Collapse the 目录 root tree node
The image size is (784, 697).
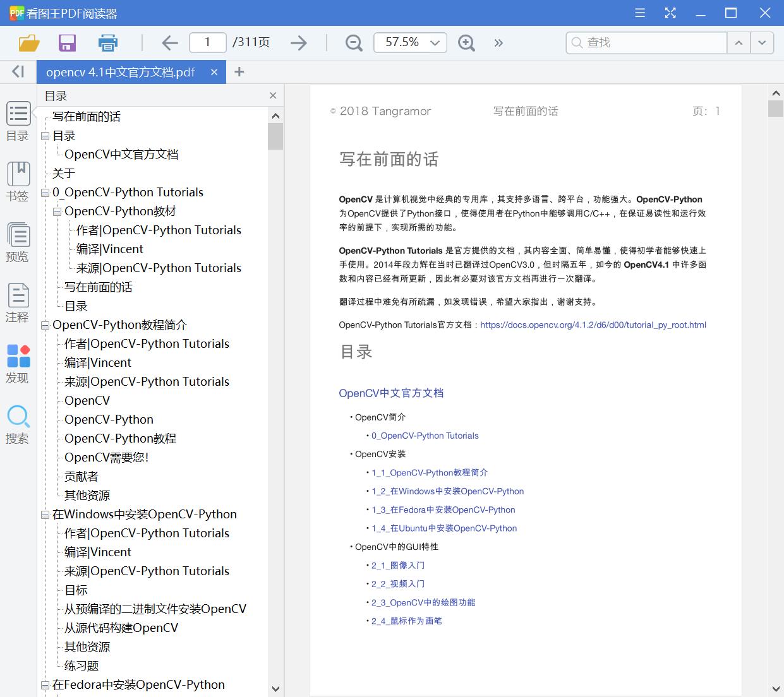tap(44, 135)
